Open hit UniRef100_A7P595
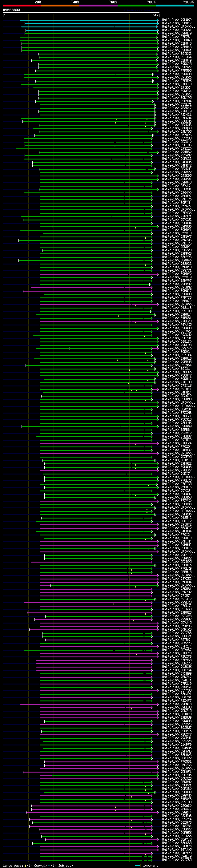 click(177, 71)
